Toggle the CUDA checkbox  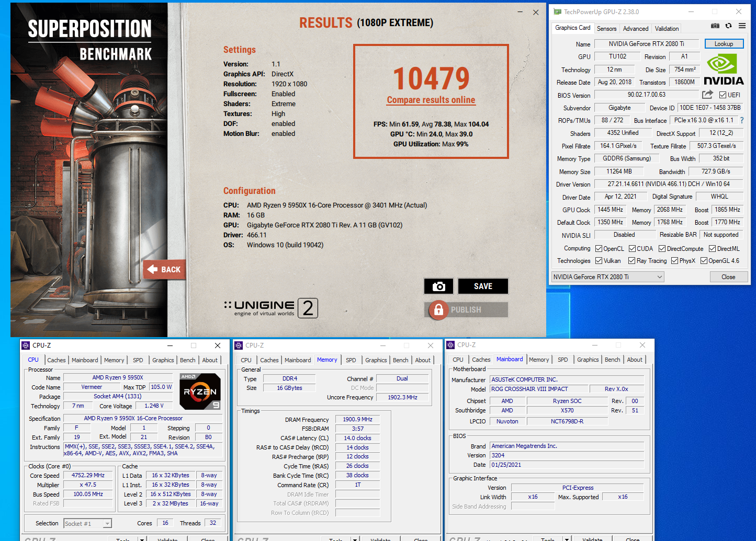(632, 248)
